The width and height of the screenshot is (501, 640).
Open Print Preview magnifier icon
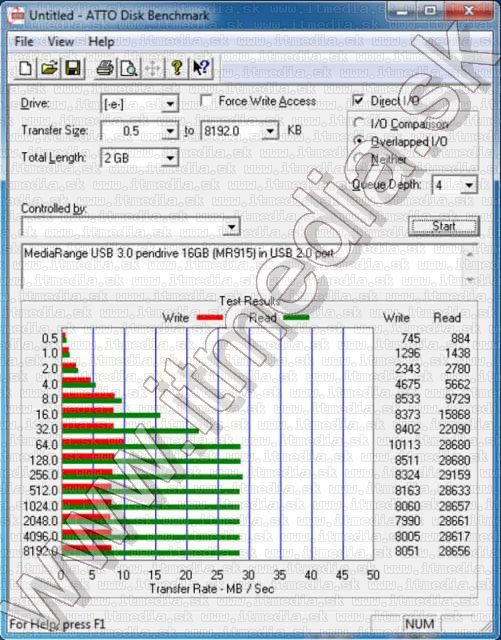(129, 68)
